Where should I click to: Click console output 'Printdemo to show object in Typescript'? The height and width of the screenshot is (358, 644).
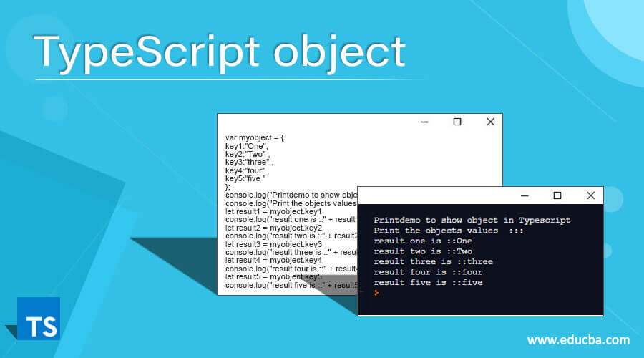472,221
